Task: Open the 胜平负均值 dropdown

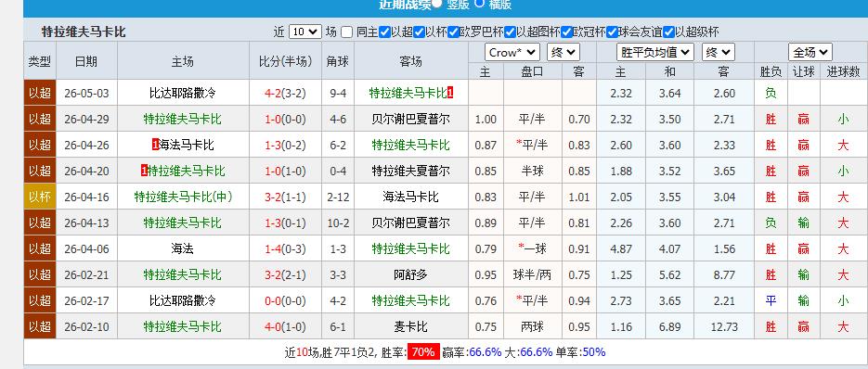Action: [655, 53]
